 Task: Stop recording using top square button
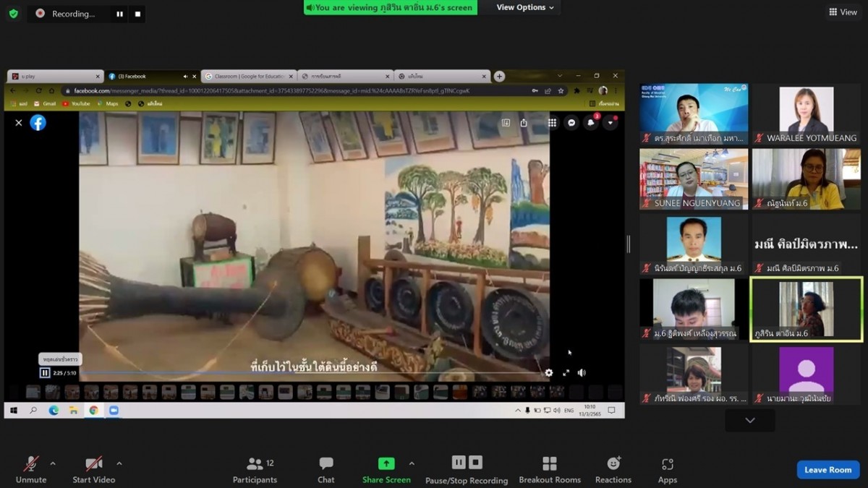click(x=137, y=14)
